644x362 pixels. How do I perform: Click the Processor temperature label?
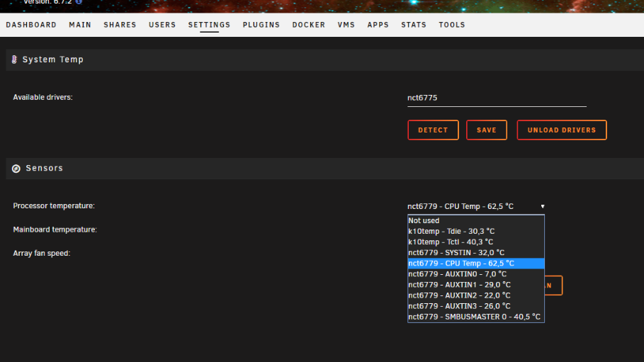point(54,206)
